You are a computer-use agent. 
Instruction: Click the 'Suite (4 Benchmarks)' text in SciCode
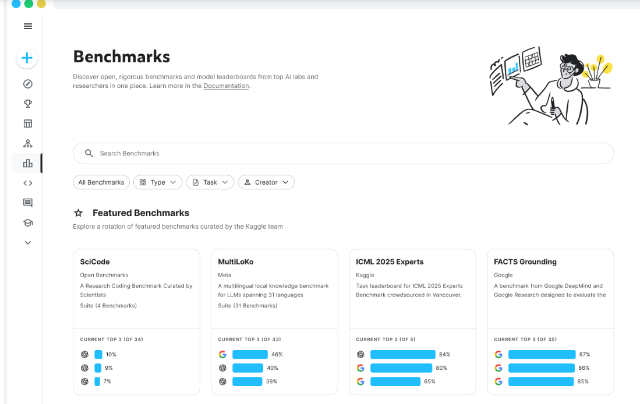click(108, 306)
